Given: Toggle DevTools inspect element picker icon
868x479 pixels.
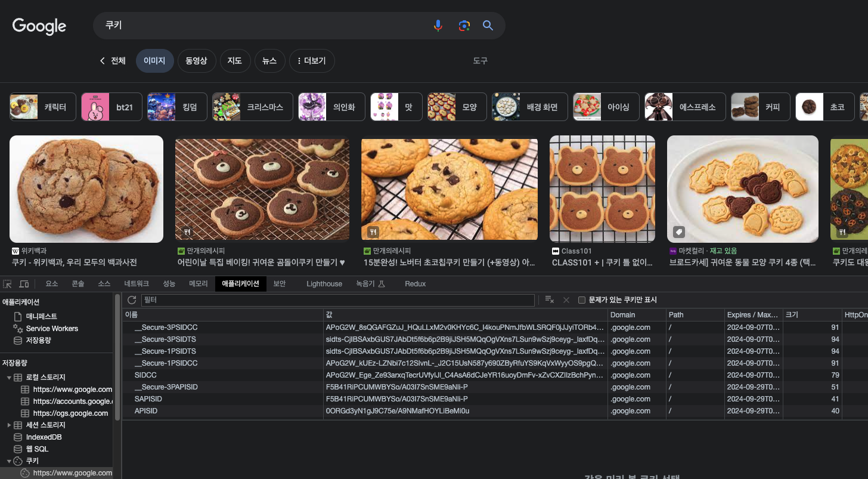Looking at the screenshot, I should pos(8,284).
